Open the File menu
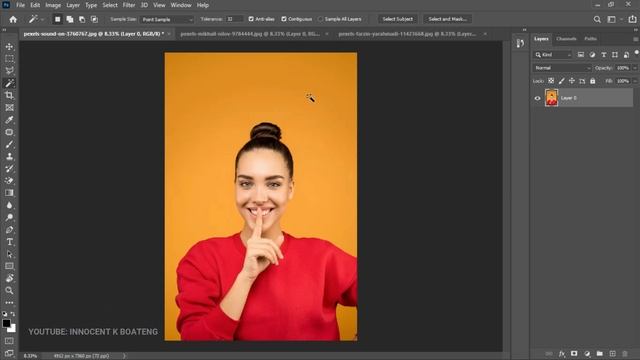Screen dimensions: 640x360 coord(20,5)
